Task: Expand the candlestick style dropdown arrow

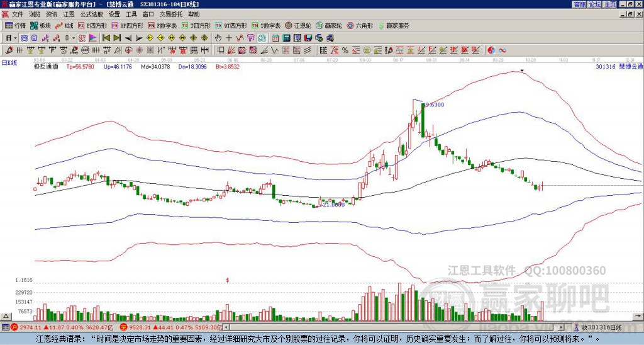Action: pyautogui.click(x=74, y=38)
